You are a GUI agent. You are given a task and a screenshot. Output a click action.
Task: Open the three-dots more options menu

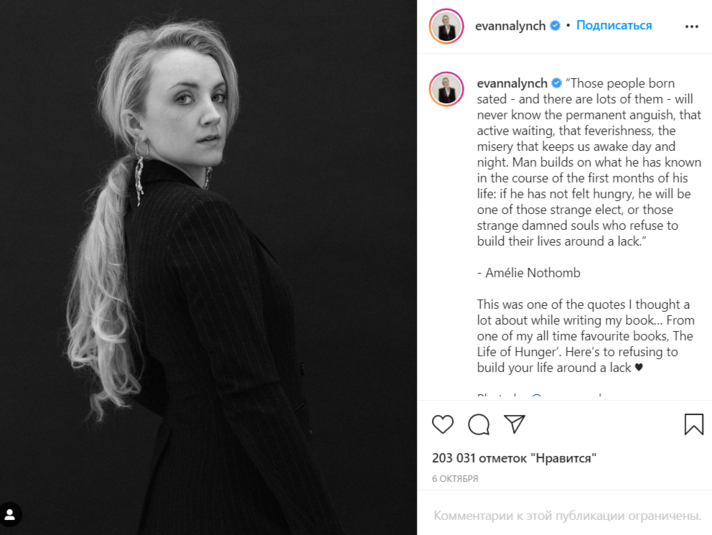tap(692, 26)
